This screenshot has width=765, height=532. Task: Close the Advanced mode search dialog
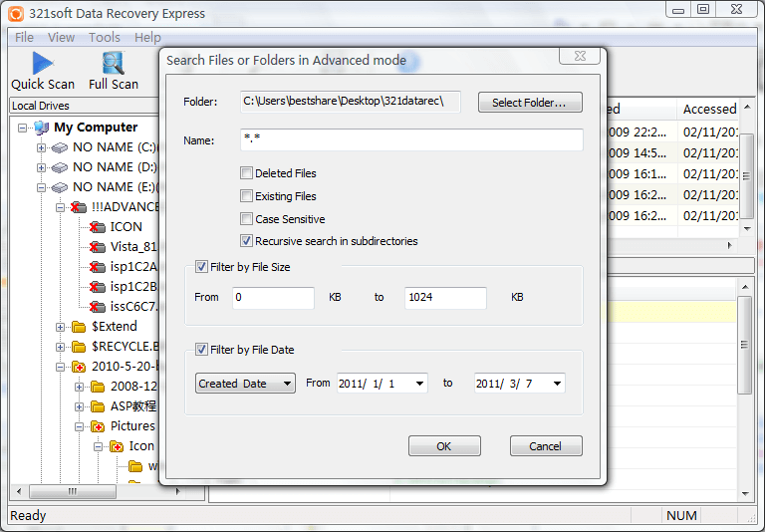tap(580, 56)
